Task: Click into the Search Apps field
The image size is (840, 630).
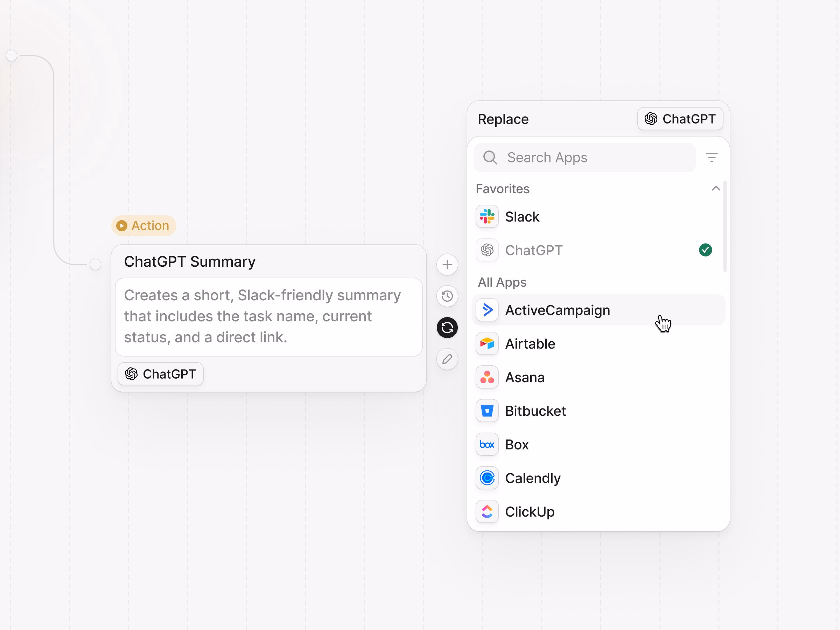Action: tap(584, 157)
